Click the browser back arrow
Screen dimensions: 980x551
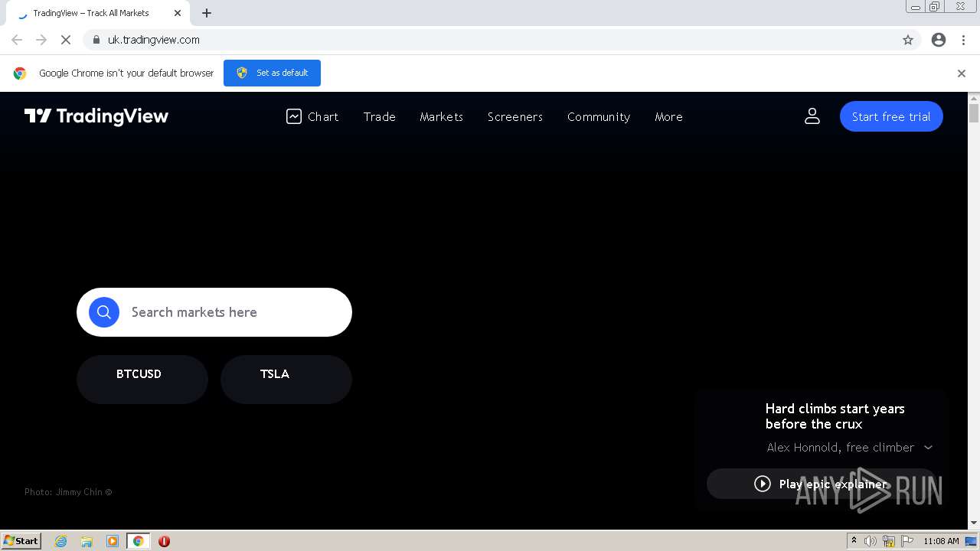(17, 40)
